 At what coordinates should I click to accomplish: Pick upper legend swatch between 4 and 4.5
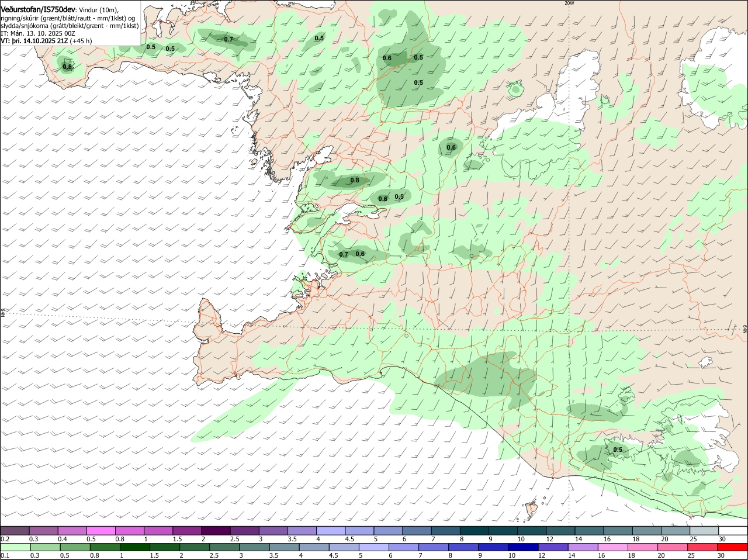click(x=331, y=530)
